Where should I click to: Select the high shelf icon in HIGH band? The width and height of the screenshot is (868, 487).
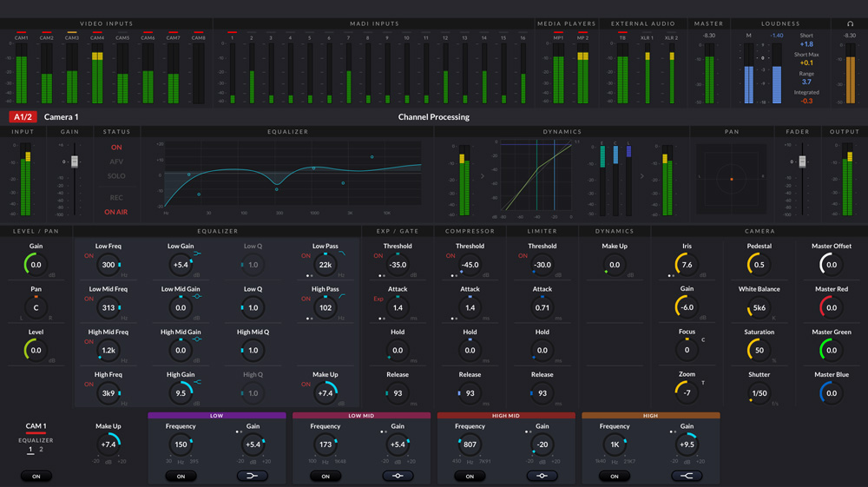(x=687, y=476)
